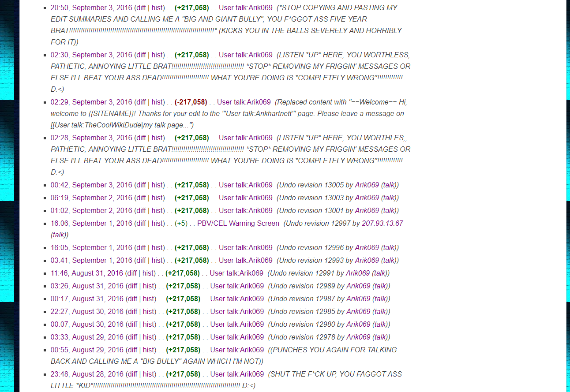Open the 11:46, August 31, 2016 revision
The image size is (570, 392).
[x=87, y=273]
